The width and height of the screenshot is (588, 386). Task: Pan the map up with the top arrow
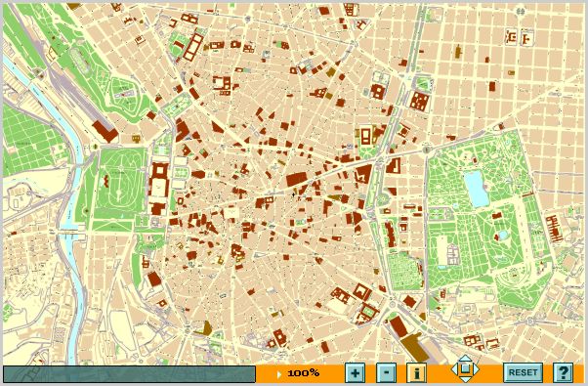point(465,359)
